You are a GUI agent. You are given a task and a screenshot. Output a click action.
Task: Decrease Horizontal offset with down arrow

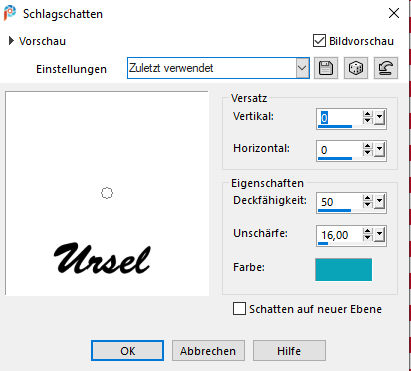tap(367, 153)
